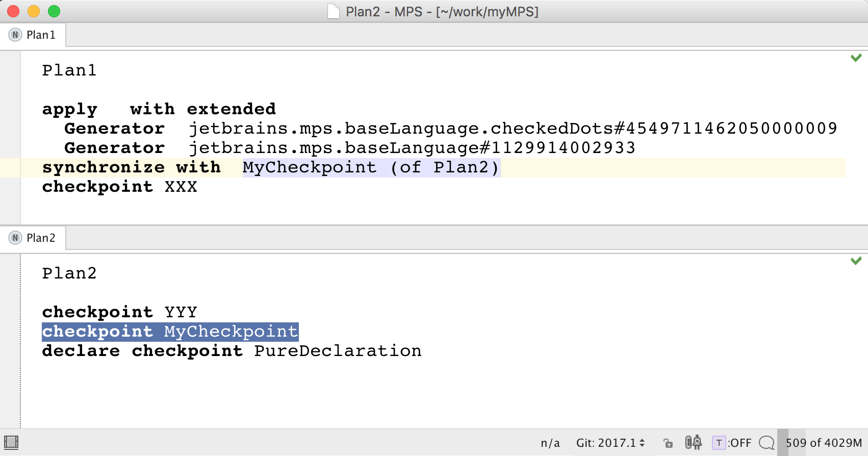The width and height of the screenshot is (868, 456).
Task: Click the green checkmark in Plan1 editor
Action: (856, 58)
